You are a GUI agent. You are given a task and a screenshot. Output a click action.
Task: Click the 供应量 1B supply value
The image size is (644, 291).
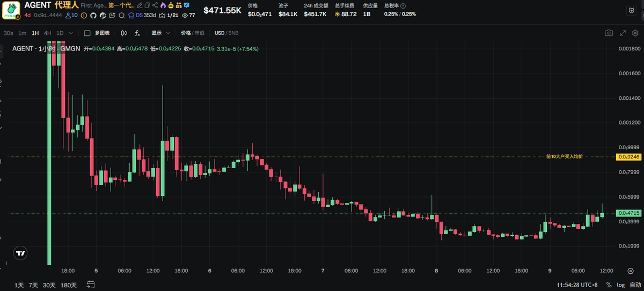(x=367, y=14)
